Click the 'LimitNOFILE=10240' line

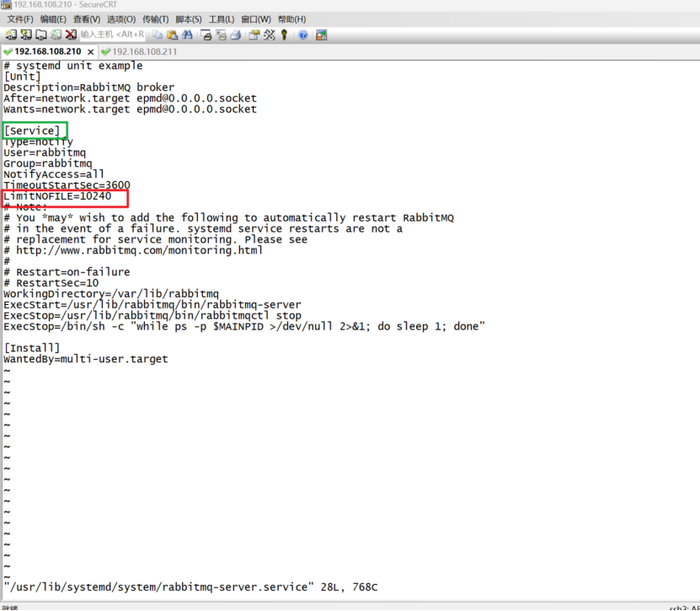click(57, 196)
